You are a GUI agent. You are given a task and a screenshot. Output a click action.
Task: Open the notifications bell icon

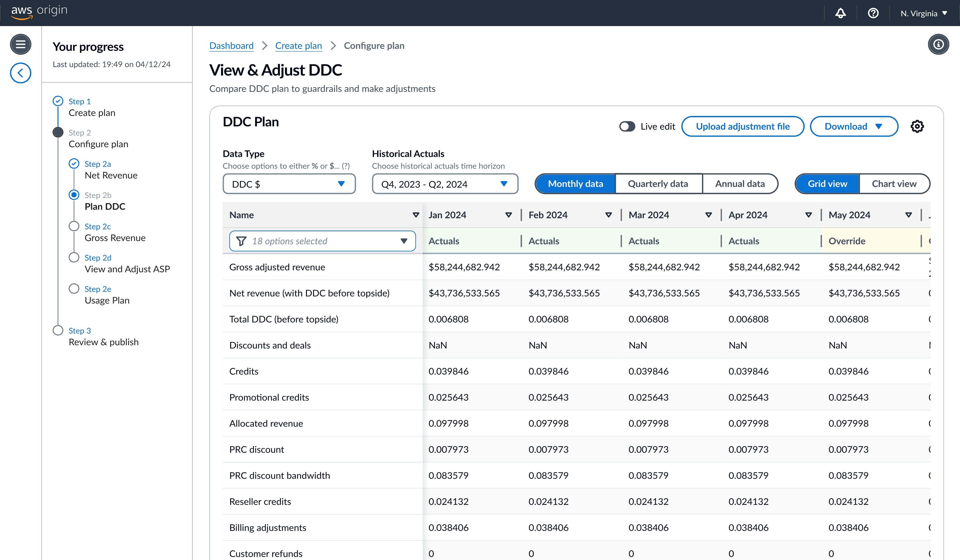click(x=840, y=13)
